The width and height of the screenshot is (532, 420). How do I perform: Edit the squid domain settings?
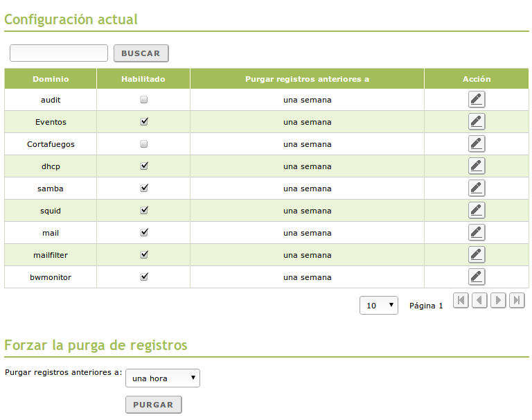pyautogui.click(x=477, y=211)
